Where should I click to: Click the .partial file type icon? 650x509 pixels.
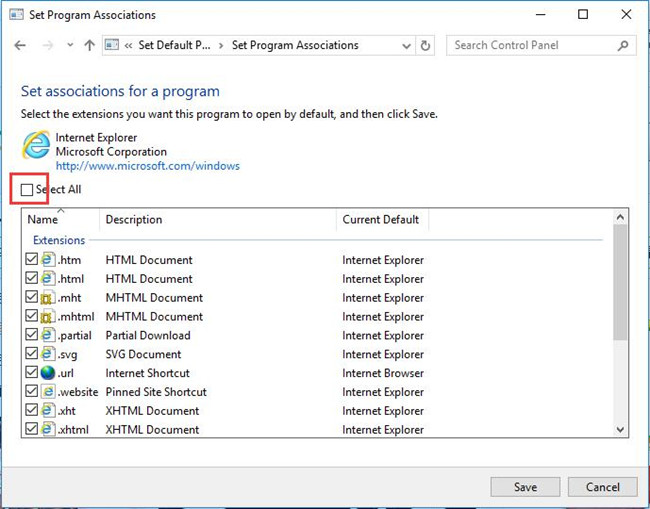point(48,335)
